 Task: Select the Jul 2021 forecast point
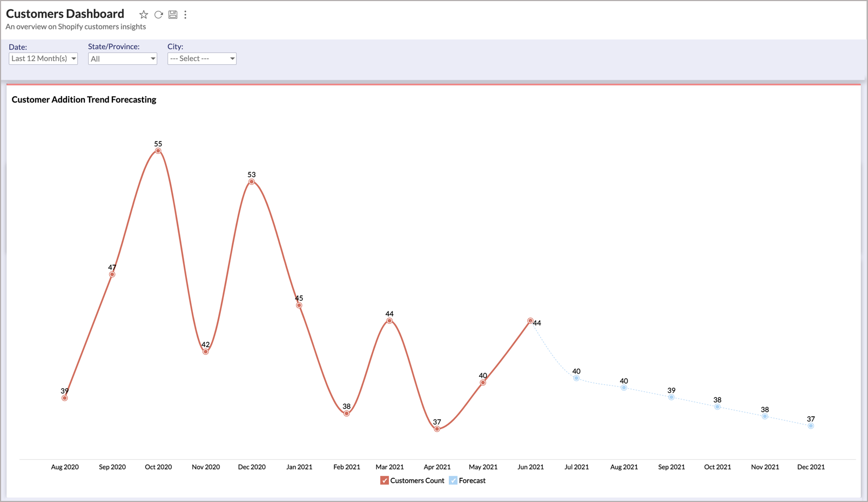pos(576,378)
